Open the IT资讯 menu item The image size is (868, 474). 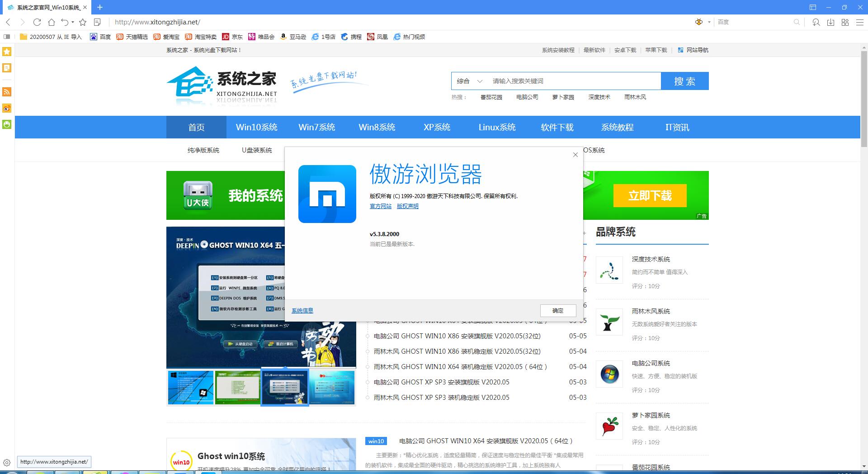(677, 127)
